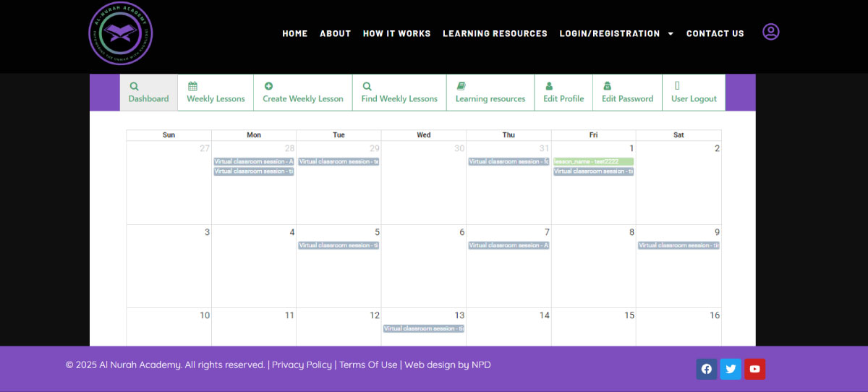Select the day number 3 in the calendar
The height and width of the screenshot is (392, 868).
click(207, 232)
